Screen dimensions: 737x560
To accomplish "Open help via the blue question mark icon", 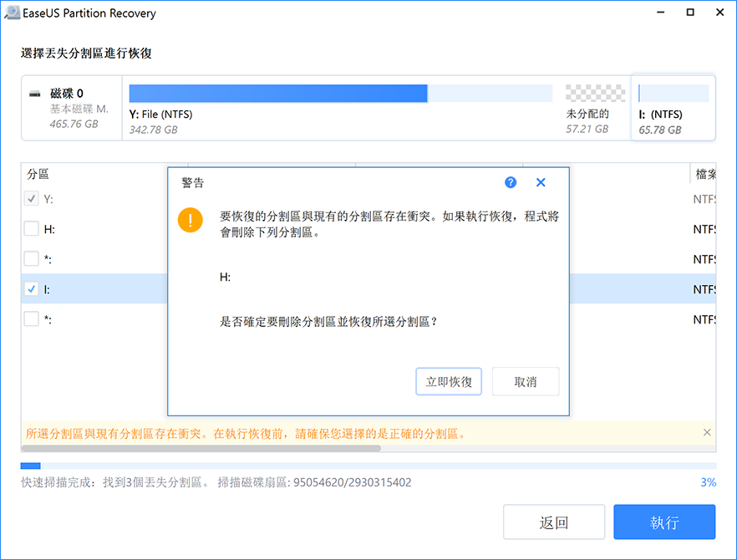I will (510, 182).
